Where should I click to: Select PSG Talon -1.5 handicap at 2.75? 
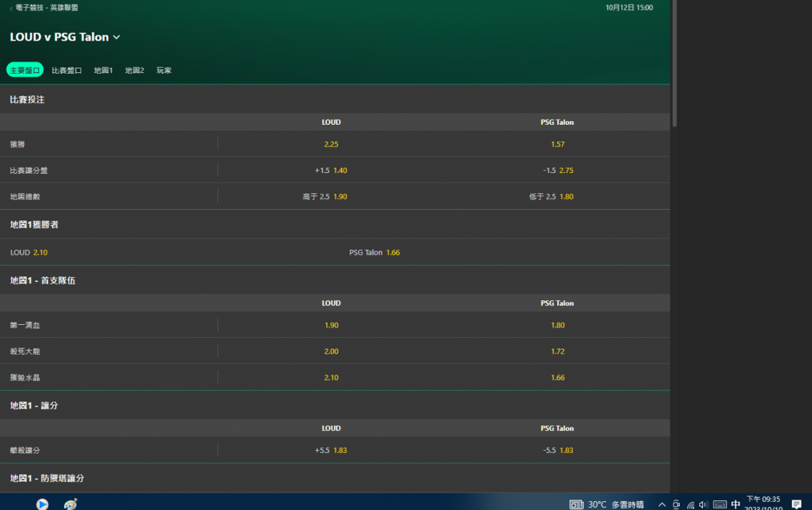(x=558, y=170)
